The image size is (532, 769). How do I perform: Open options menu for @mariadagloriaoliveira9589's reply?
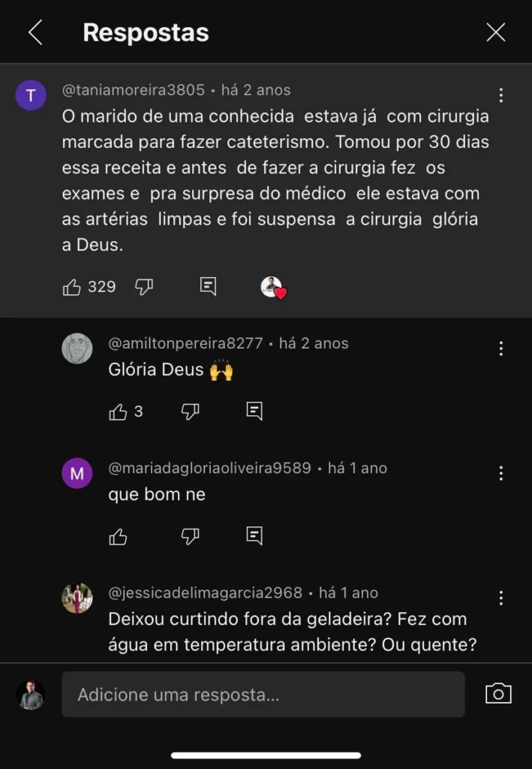pyautogui.click(x=500, y=473)
